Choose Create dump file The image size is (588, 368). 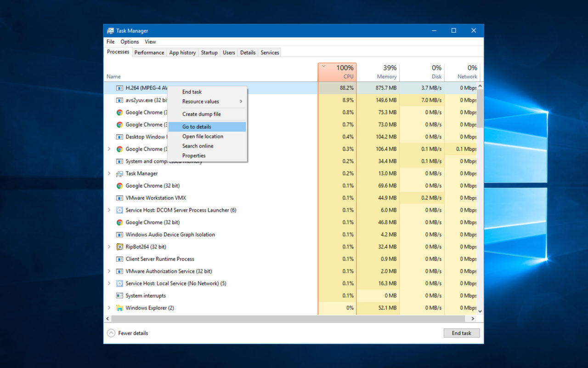[x=207, y=114]
